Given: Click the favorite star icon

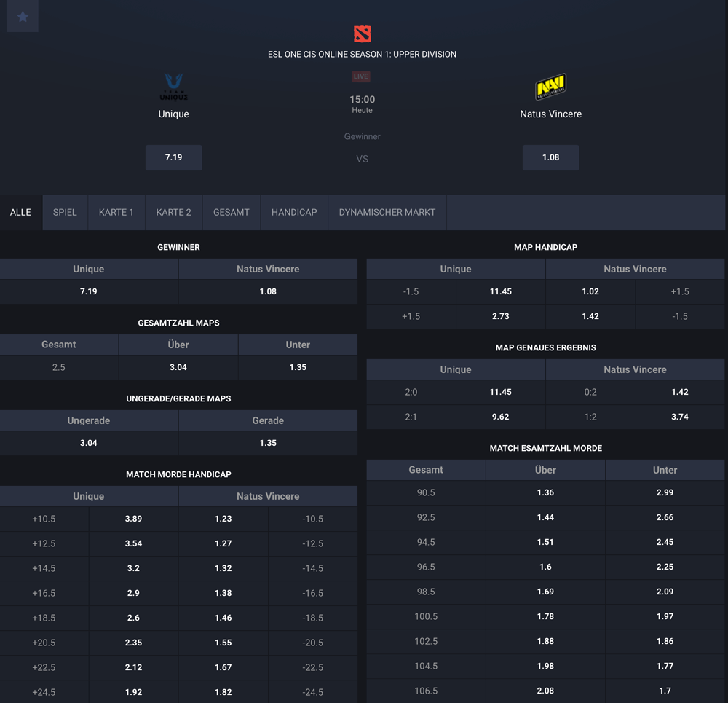Looking at the screenshot, I should click(x=23, y=16).
